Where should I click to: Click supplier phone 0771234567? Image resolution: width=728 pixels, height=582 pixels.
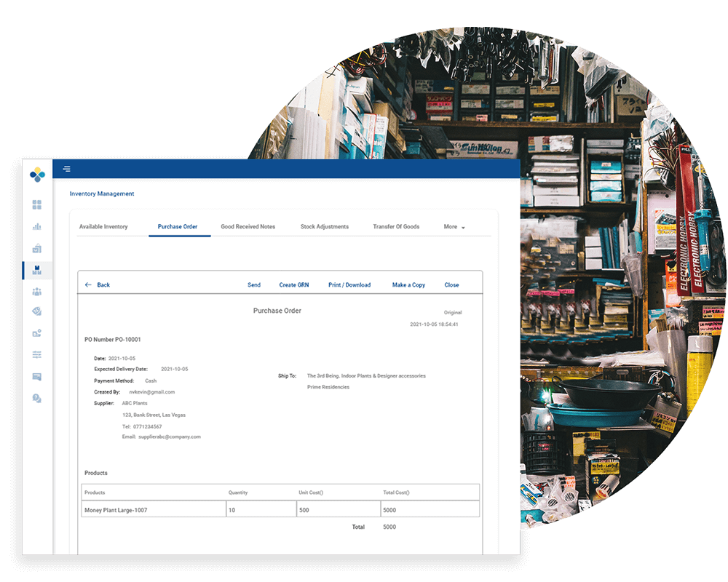tap(147, 427)
